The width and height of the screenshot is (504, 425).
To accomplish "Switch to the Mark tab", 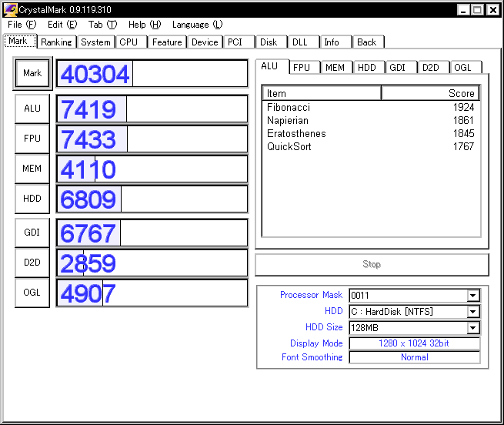I will coord(20,41).
